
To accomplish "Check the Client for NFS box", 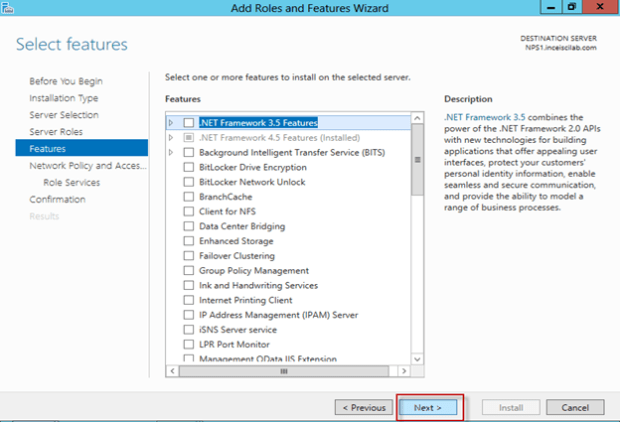I will (x=189, y=211).
